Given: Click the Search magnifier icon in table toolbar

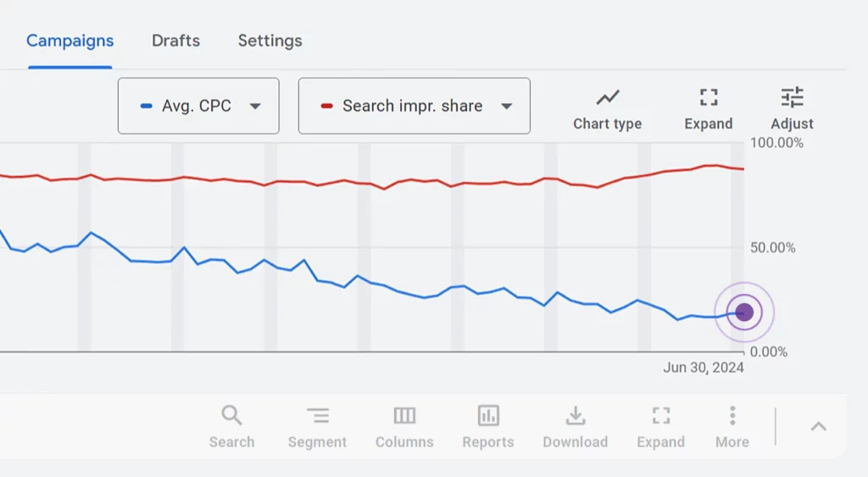Looking at the screenshot, I should [231, 415].
